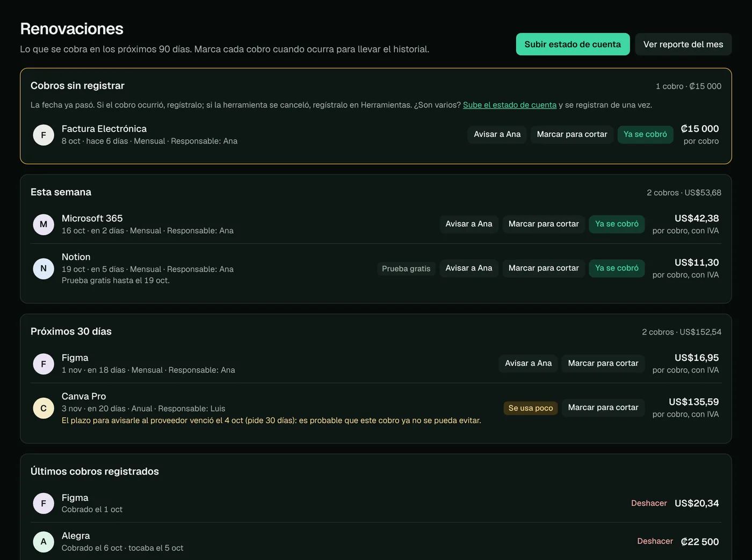Mark Microsoft 365 as Ya se cobró
Viewport: 752px width, 560px height.
coord(617,224)
